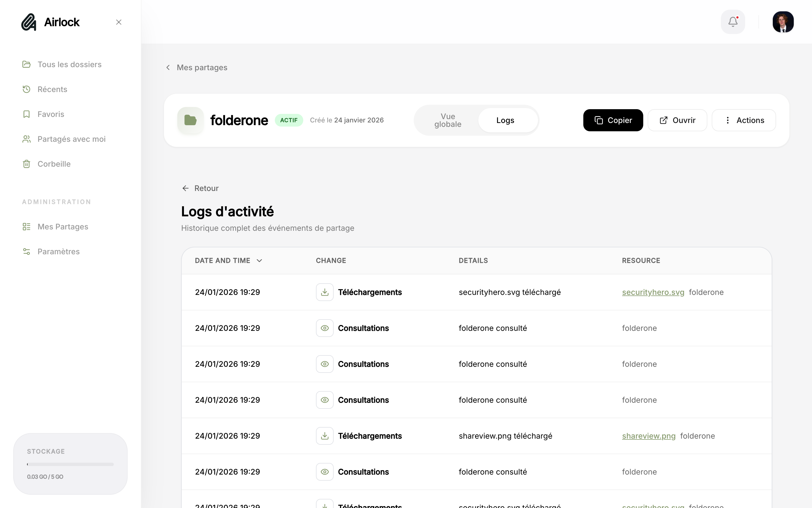Image resolution: width=812 pixels, height=508 pixels.
Task: Click the notification bell
Action: 733,22
